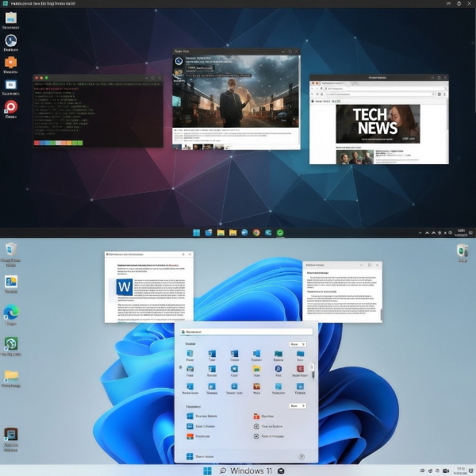
Task: Open the dark red tile app in the Start pinned grid
Action: 300,369
